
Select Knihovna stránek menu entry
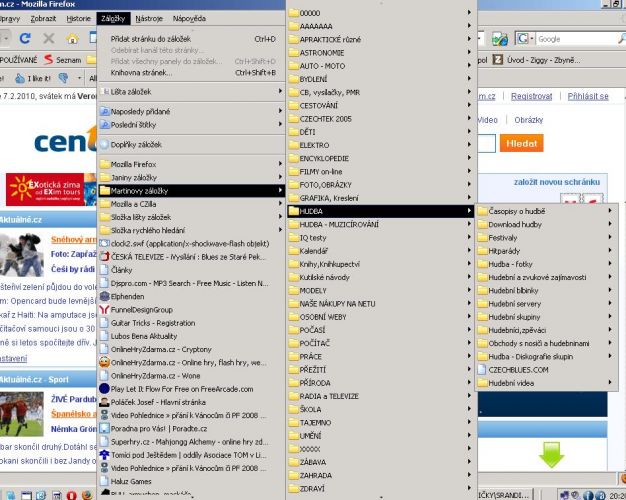click(191, 72)
